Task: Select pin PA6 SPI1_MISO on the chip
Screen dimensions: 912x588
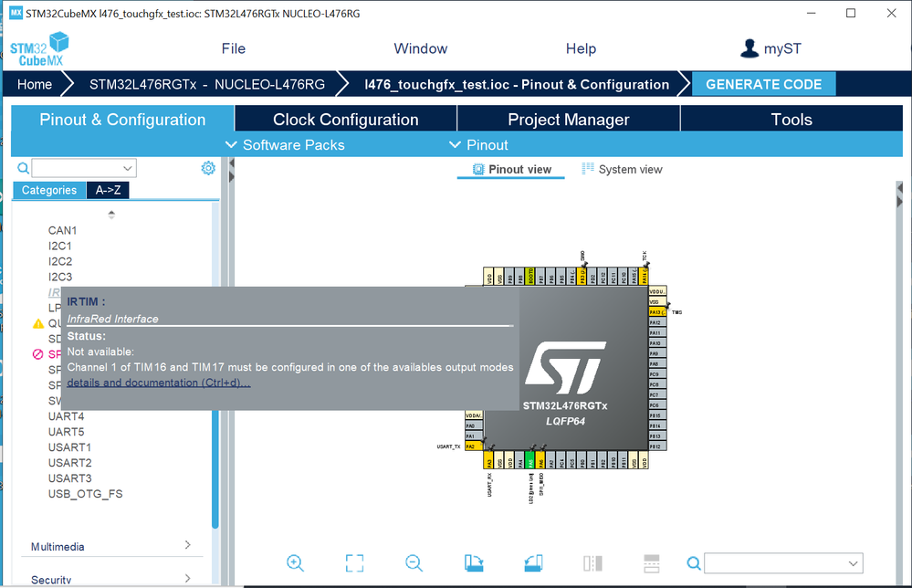Action: click(x=540, y=459)
